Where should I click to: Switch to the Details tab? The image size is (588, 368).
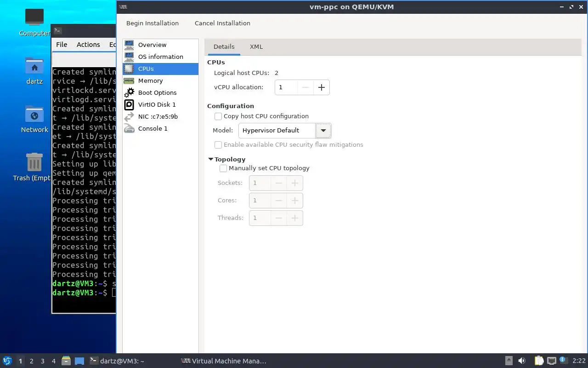pyautogui.click(x=224, y=47)
